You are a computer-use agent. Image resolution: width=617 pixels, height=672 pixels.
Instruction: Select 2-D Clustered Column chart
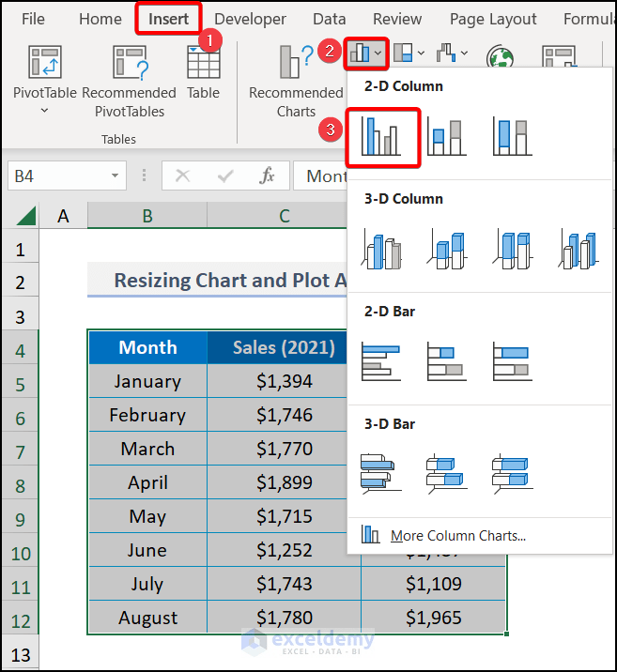[381, 137]
